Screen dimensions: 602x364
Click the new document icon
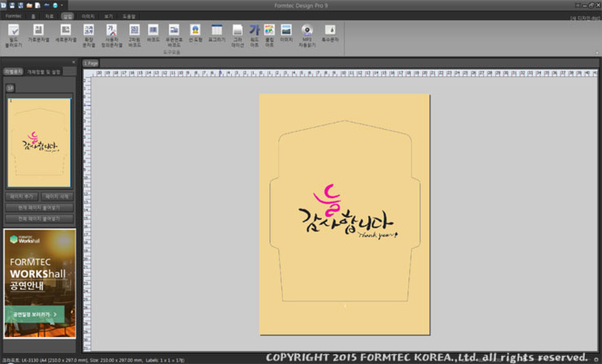(37, 6)
